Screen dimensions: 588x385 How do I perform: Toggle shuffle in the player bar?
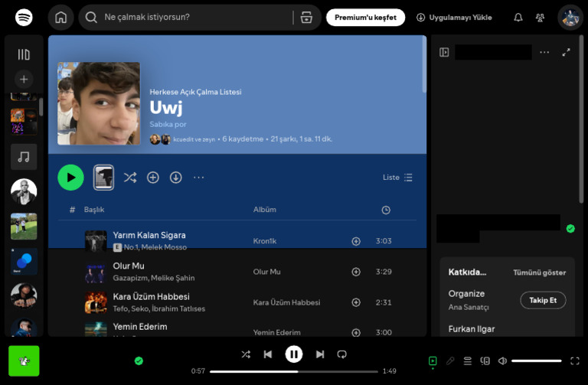pyautogui.click(x=246, y=354)
